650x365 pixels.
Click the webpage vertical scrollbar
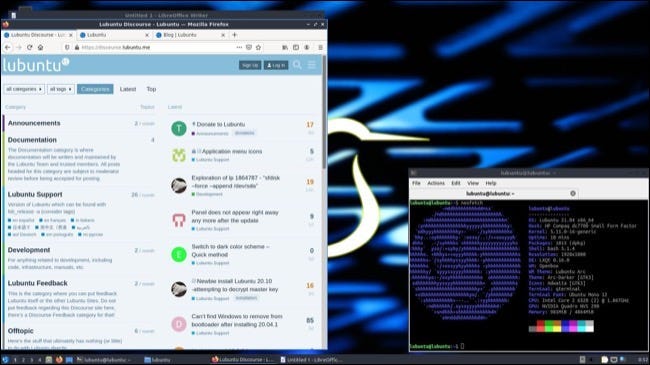[324, 112]
